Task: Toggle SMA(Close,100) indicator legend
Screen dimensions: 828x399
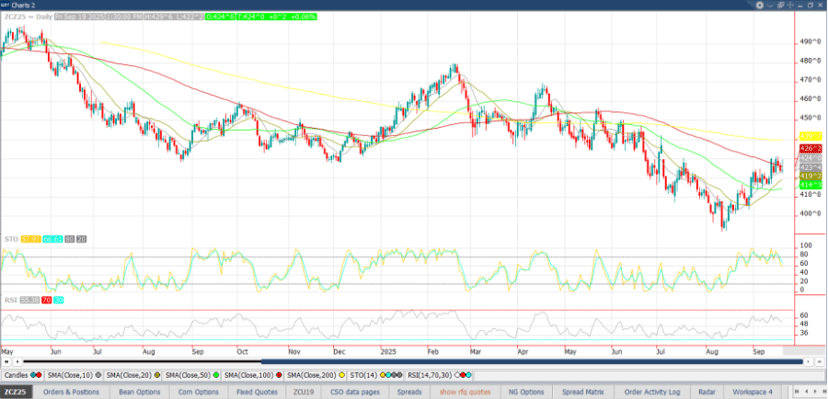Action: coord(253,376)
